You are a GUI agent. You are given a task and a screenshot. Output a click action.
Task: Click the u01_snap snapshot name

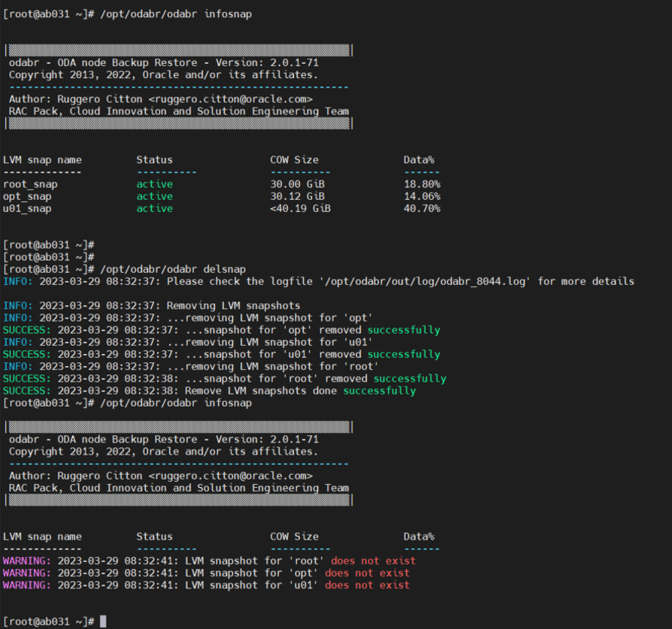point(27,208)
